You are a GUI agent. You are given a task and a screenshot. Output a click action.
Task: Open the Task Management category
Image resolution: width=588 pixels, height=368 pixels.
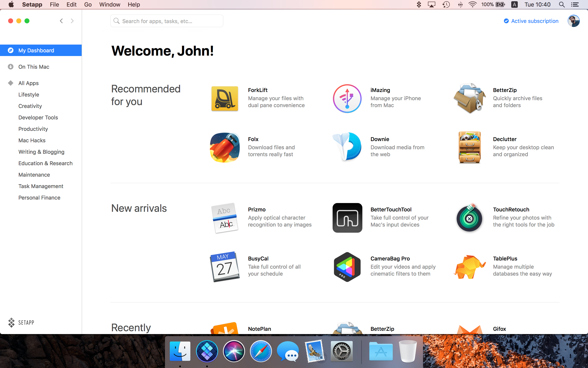tap(41, 186)
